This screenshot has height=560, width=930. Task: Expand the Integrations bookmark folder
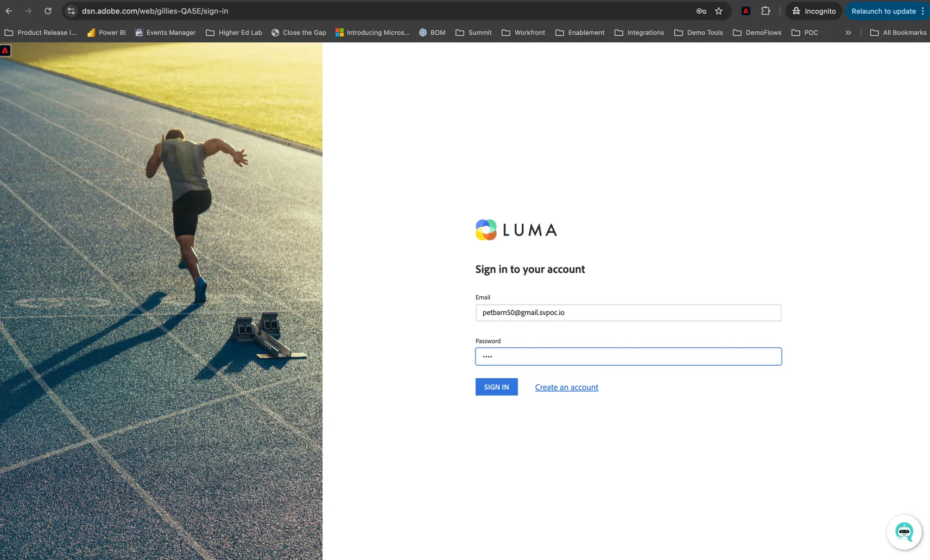[639, 33]
